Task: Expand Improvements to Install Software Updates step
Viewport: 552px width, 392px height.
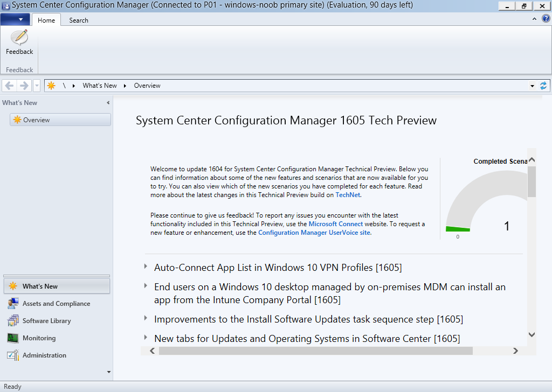Action: click(x=146, y=318)
